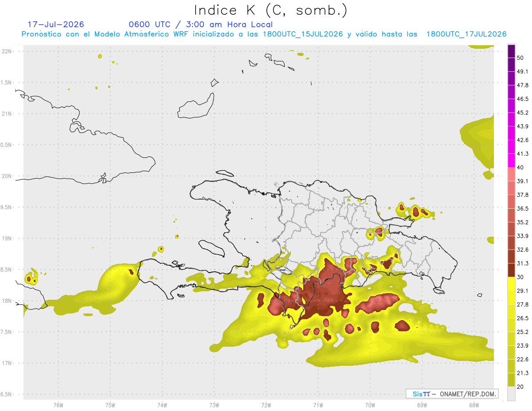Click the "Indice K (C, somb.)" title
This screenshot has width=532, height=411.
(270, 10)
